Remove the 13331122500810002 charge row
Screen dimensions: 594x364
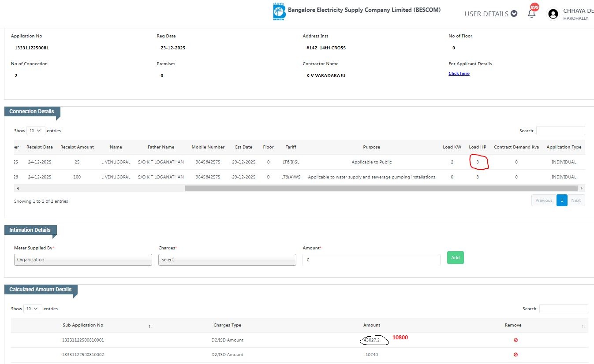pos(515,355)
